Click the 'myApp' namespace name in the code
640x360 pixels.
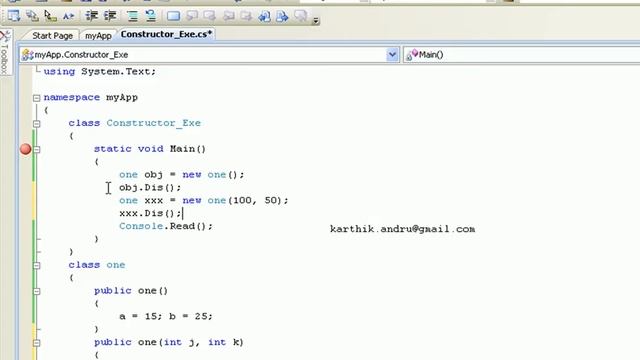pyautogui.click(x=122, y=98)
